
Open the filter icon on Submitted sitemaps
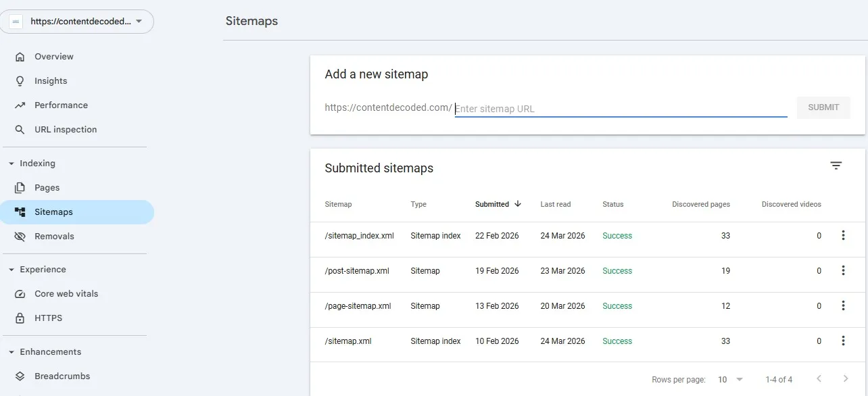pyautogui.click(x=836, y=165)
